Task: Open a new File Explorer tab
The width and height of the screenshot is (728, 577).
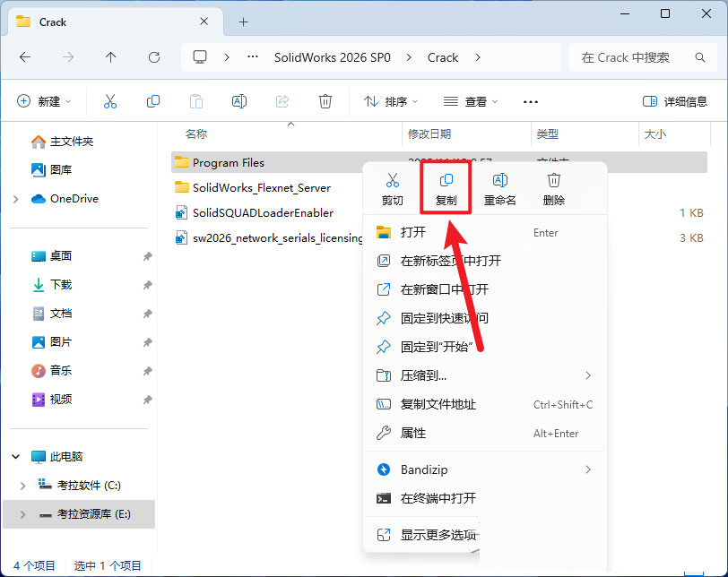Action: pyautogui.click(x=243, y=22)
